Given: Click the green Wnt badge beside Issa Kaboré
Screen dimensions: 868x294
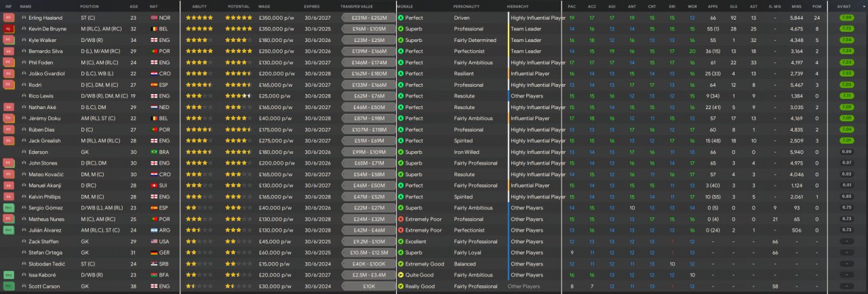Looking at the screenshot, I should pyautogui.click(x=9, y=275).
